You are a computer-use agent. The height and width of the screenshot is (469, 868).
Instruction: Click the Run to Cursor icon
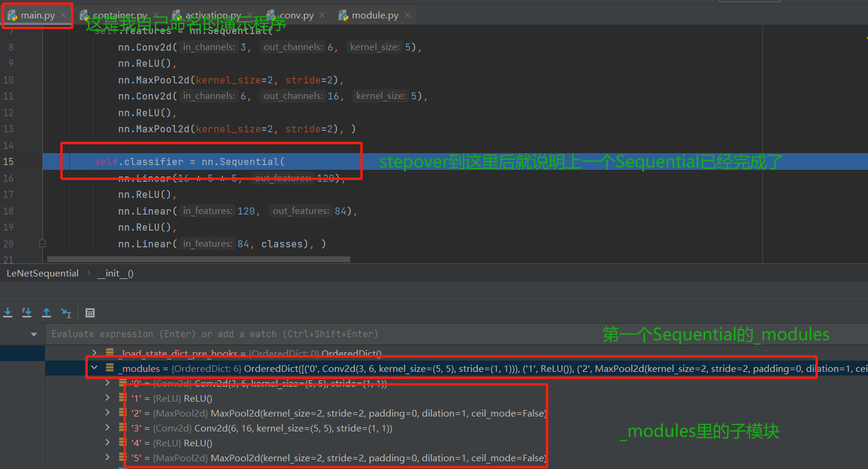coord(66,312)
